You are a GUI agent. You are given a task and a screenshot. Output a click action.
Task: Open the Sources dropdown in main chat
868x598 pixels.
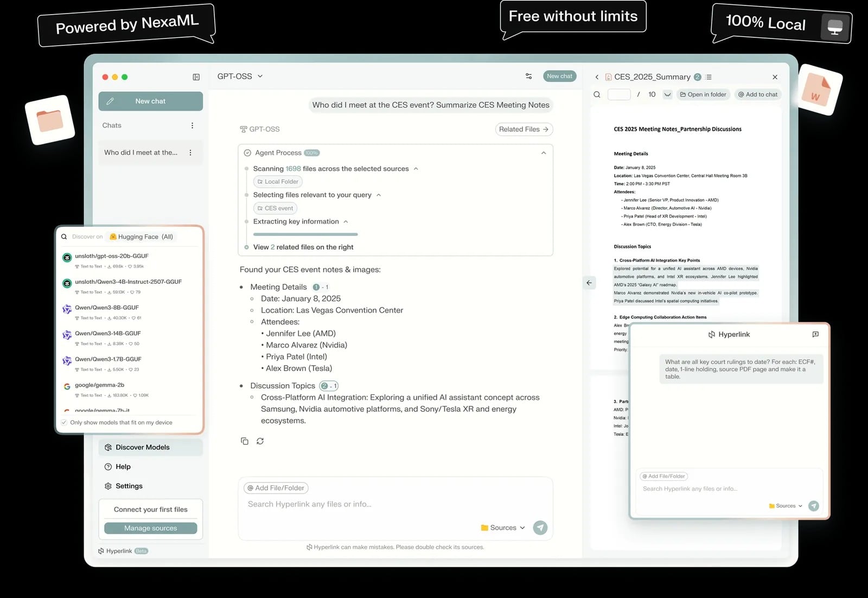tap(503, 527)
